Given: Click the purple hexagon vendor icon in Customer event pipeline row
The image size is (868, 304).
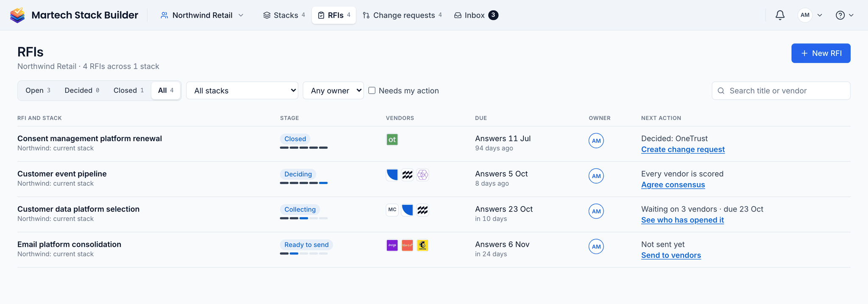Looking at the screenshot, I should pyautogui.click(x=423, y=175).
